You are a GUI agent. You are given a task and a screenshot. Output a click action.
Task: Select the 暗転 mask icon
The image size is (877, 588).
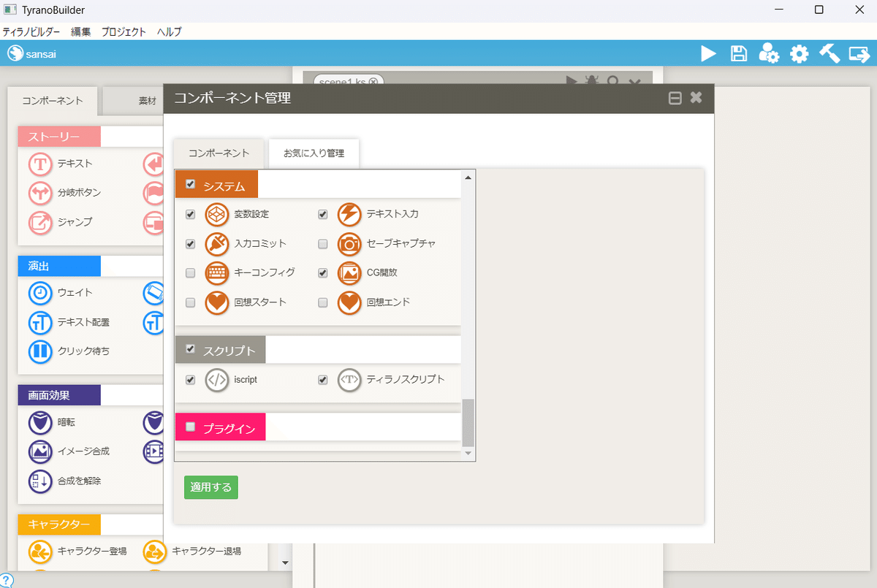(40, 422)
